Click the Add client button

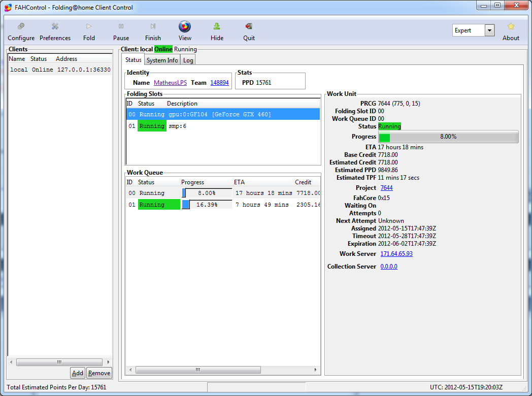click(x=78, y=373)
